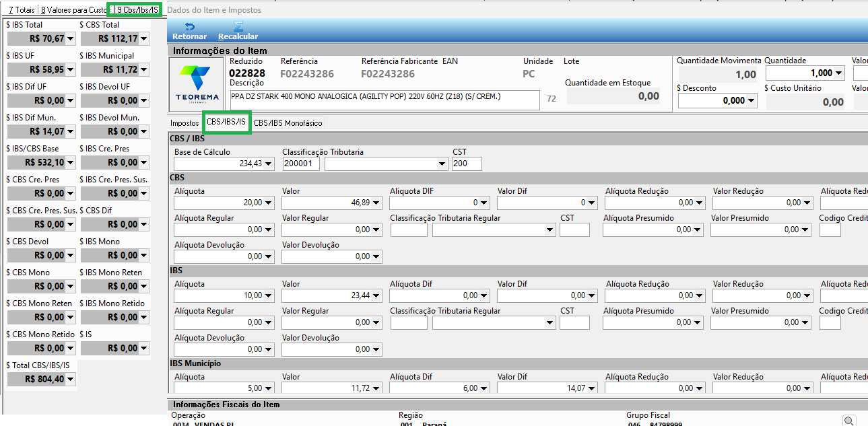Open the CBS Valor 46,89 dropdown

pos(376,203)
